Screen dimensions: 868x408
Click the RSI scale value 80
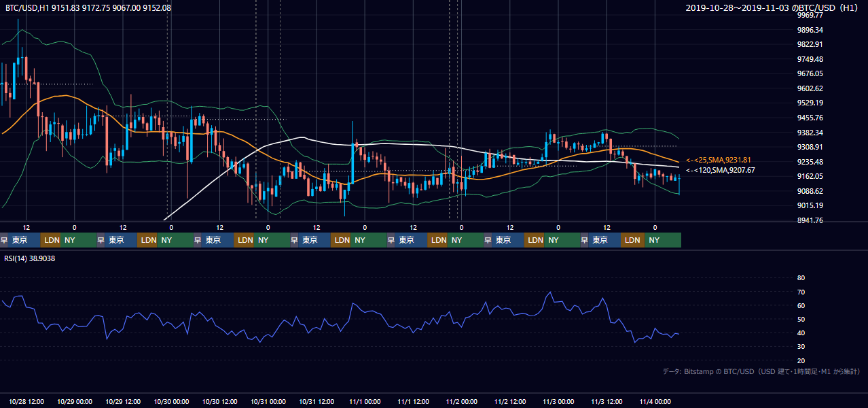click(801, 278)
